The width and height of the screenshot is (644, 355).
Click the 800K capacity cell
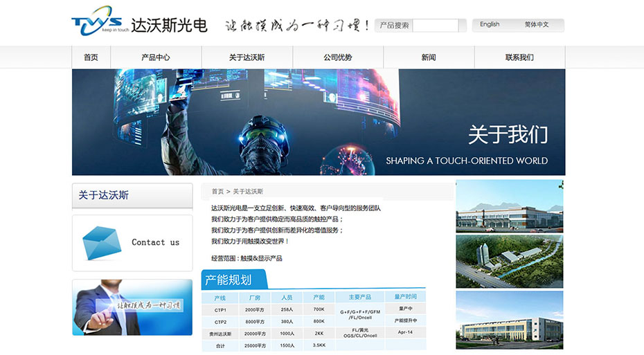point(319,321)
